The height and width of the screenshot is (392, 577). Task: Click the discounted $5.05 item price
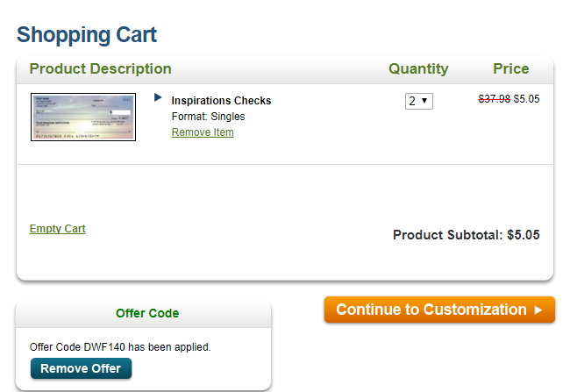coord(526,99)
